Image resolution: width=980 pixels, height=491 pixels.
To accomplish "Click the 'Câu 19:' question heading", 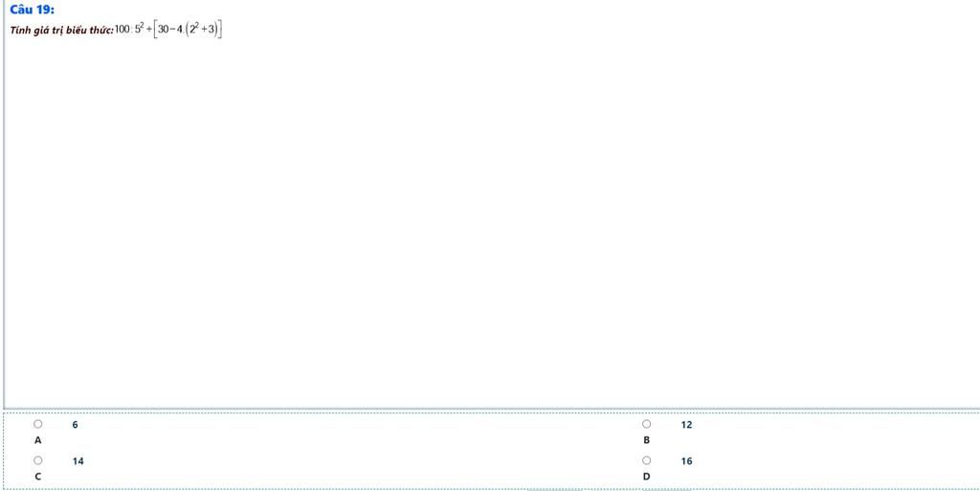I will 32,10.
